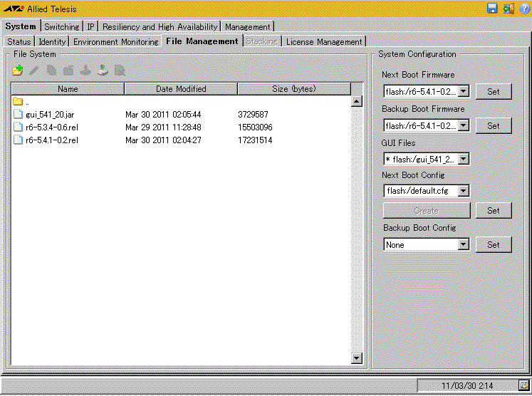
Task: Open the Environment Monitoring sub-tab
Action: pos(115,41)
